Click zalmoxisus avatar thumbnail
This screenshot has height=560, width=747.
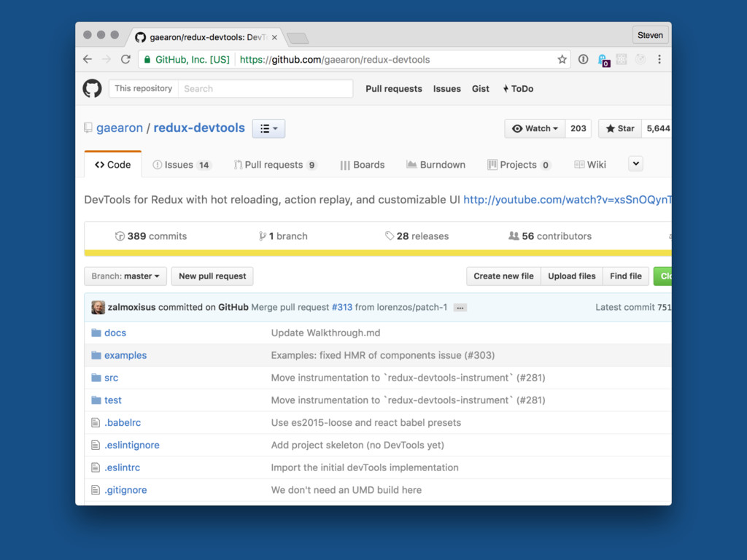(98, 307)
